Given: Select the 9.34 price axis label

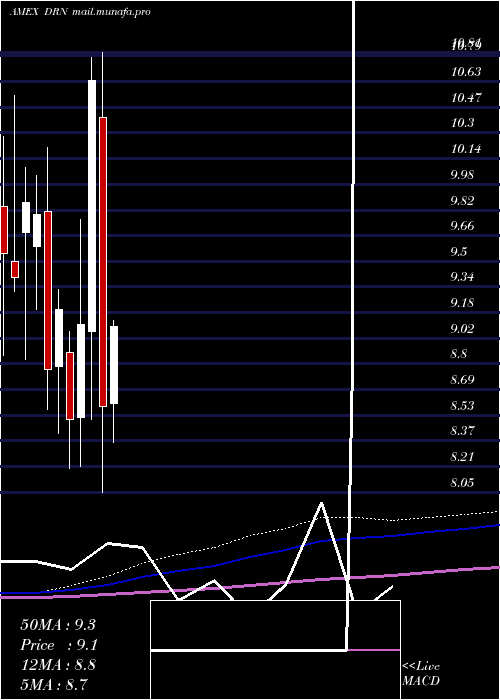Looking at the screenshot, I should [x=462, y=277].
